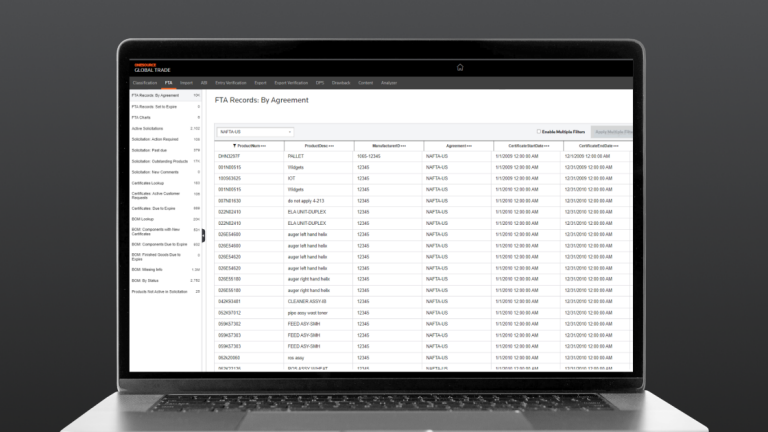768x432 pixels.
Task: Switch to the Classification tab
Action: [145, 82]
